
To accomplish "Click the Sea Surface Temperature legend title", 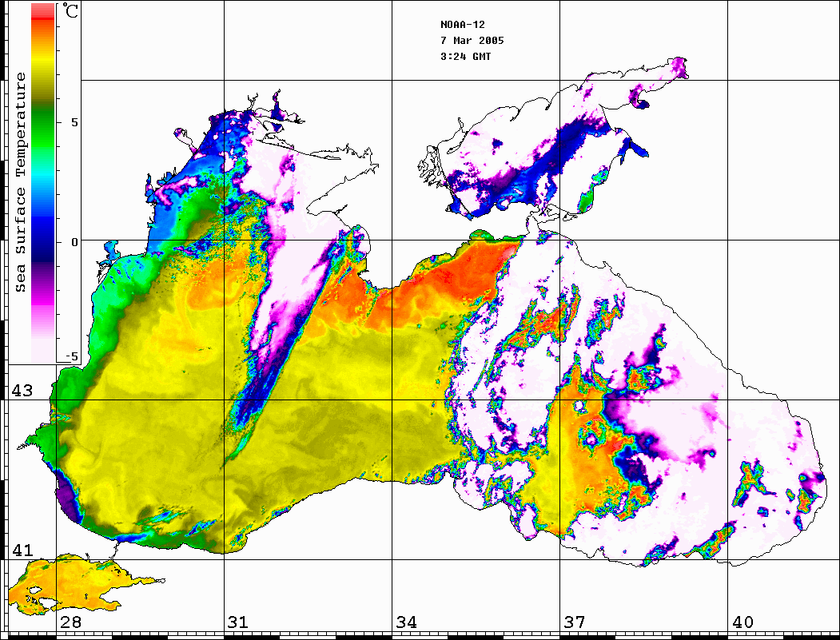I will tap(20, 182).
